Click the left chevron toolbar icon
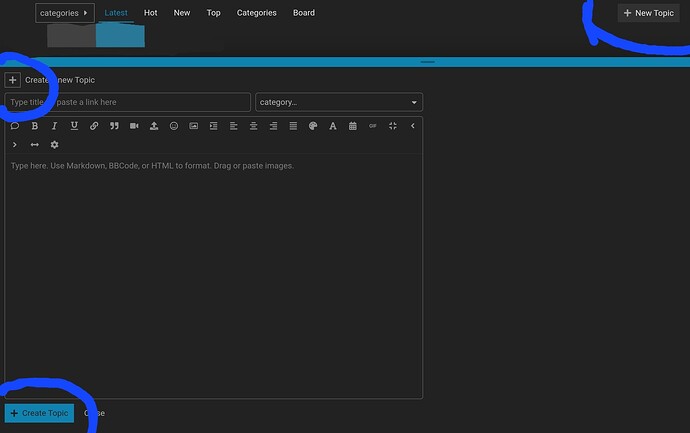 tap(412, 126)
